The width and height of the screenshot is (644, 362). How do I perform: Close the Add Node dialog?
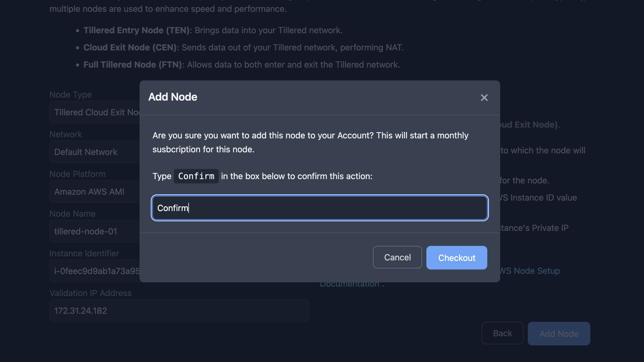coord(484,98)
